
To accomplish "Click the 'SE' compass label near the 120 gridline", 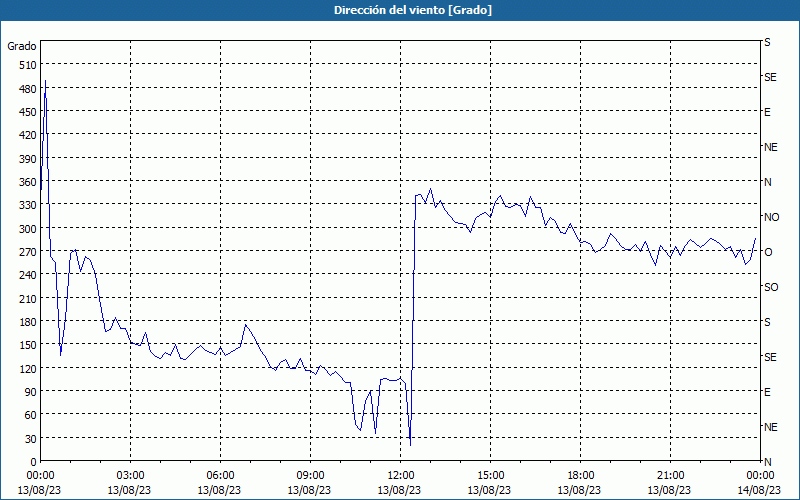I will [770, 357].
